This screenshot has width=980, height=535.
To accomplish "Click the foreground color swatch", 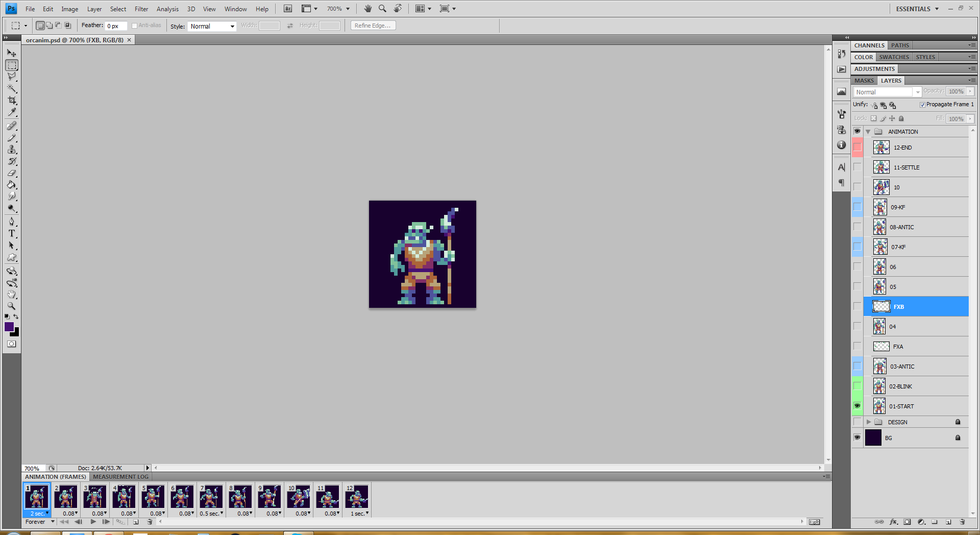I will coord(9,327).
